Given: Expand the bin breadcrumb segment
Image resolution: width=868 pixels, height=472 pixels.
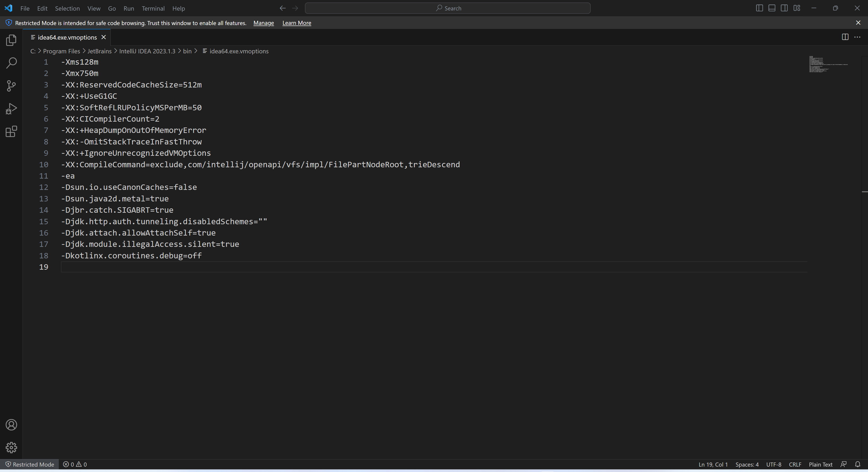Looking at the screenshot, I should click(x=187, y=51).
